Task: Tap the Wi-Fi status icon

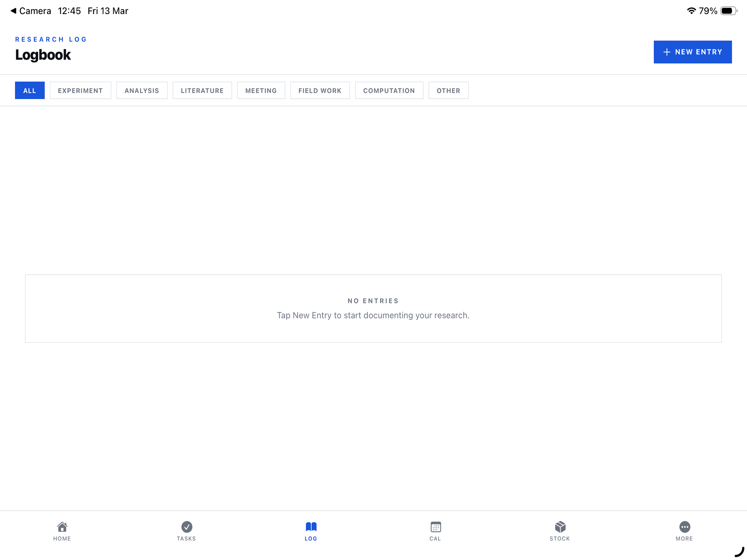Action: click(691, 11)
